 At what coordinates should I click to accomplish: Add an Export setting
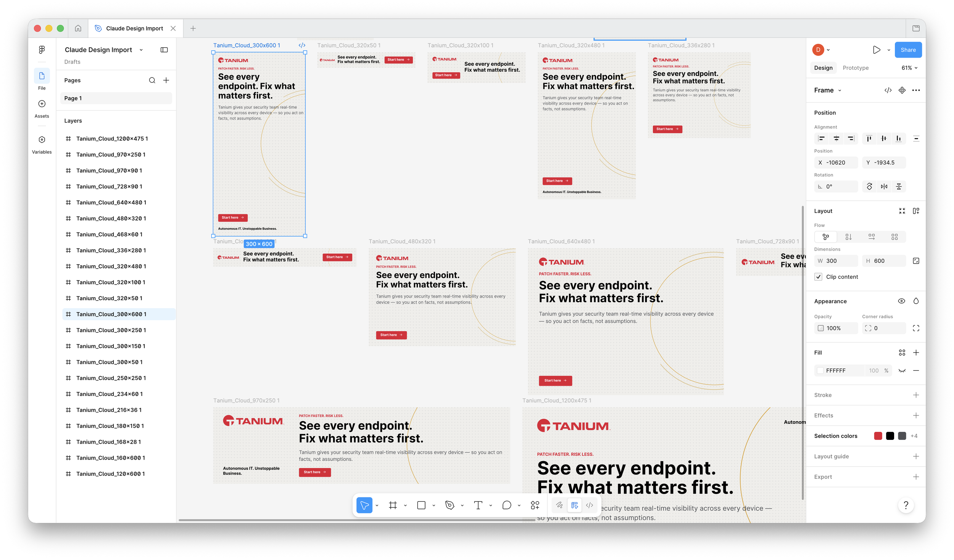pyautogui.click(x=916, y=477)
